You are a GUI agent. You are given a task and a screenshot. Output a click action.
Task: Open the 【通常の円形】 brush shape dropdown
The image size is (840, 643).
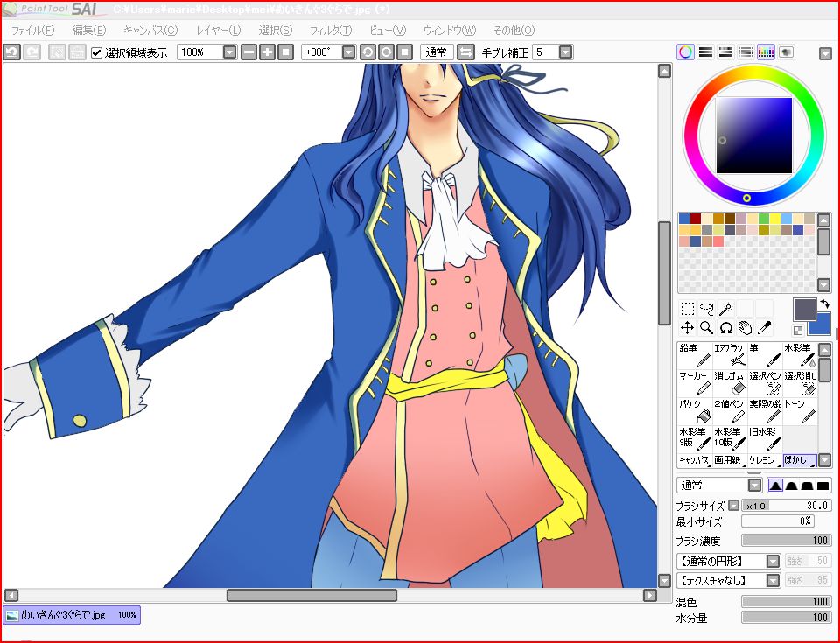pos(773,561)
